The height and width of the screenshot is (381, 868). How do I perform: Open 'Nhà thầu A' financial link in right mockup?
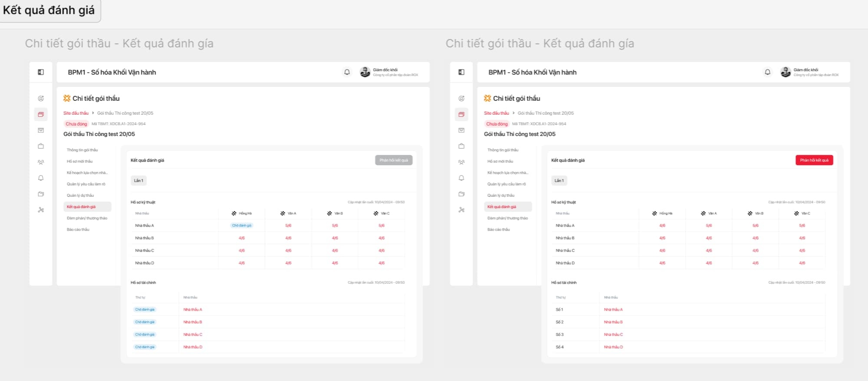click(x=613, y=310)
